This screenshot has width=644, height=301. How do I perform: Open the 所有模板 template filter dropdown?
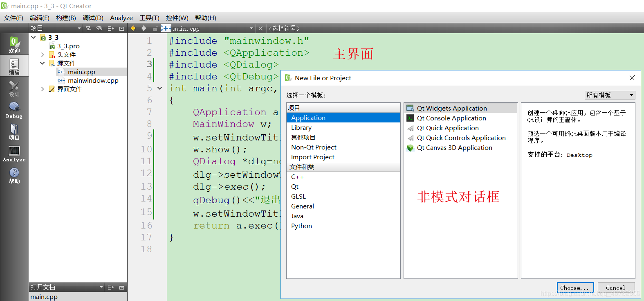[610, 95]
